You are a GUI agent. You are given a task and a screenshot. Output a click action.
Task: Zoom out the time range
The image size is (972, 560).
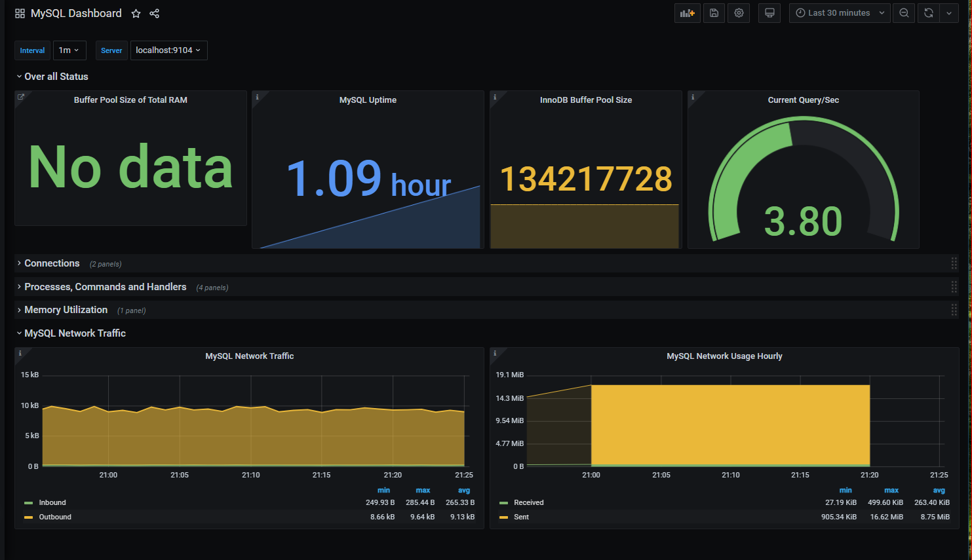coord(904,13)
